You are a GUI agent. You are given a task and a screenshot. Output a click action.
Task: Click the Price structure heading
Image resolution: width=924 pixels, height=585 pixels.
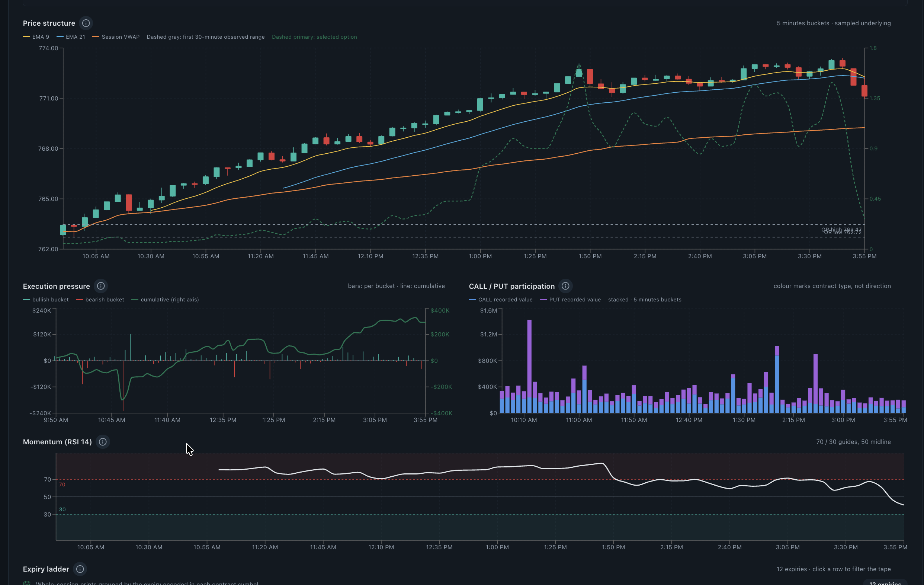49,23
